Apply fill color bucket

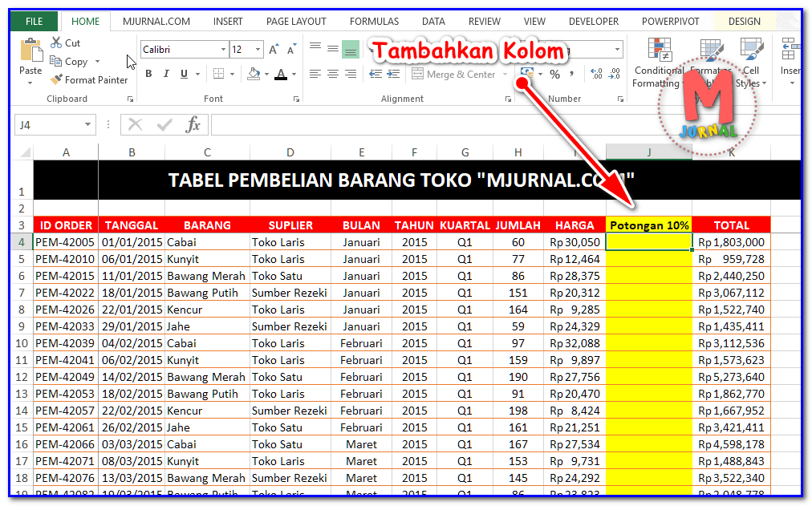(x=254, y=74)
